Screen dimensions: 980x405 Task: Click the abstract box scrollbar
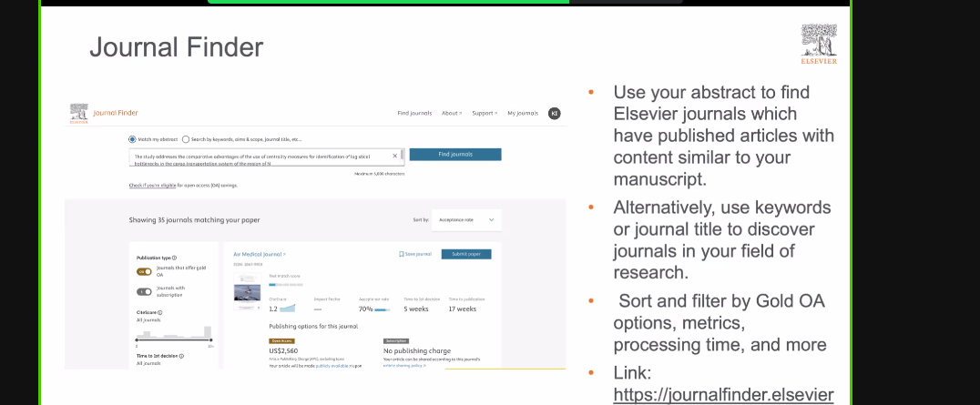point(402,157)
